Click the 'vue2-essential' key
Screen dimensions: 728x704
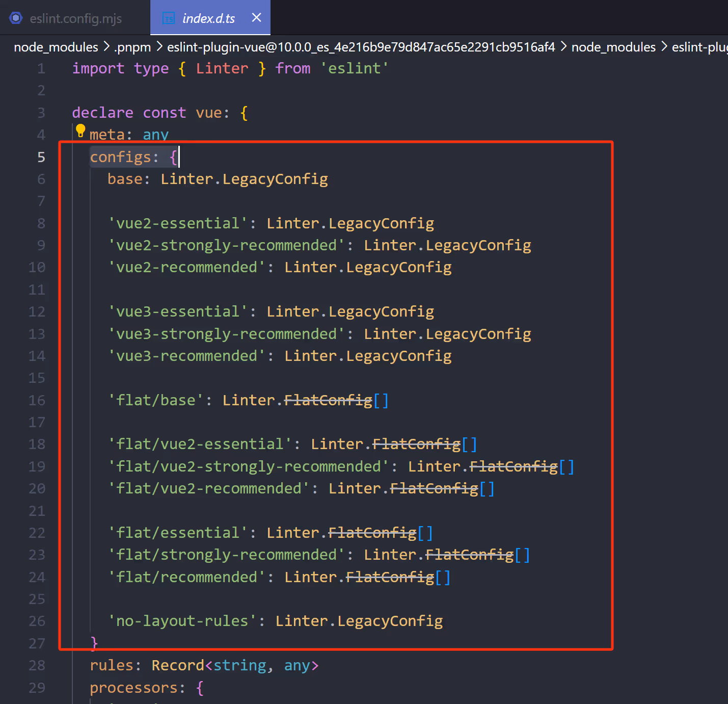point(178,223)
